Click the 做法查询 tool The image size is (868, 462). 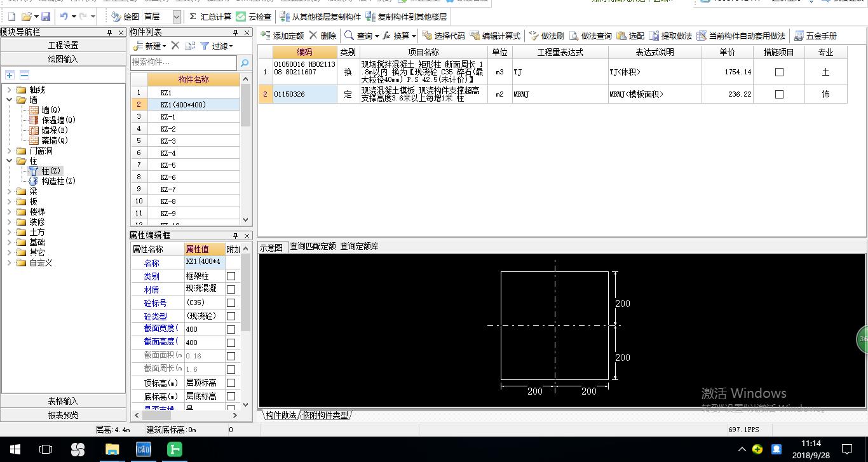pos(590,36)
